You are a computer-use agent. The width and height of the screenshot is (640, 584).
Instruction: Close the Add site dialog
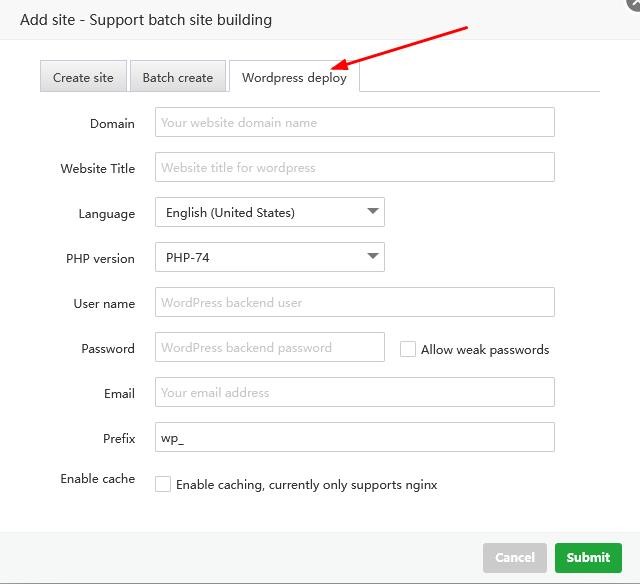(633, 4)
